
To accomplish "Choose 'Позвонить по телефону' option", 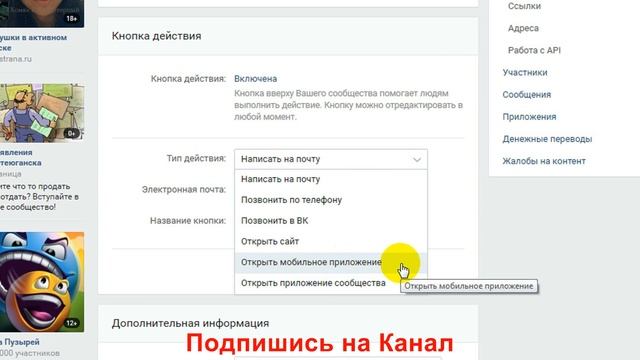I will click(x=331, y=200).
